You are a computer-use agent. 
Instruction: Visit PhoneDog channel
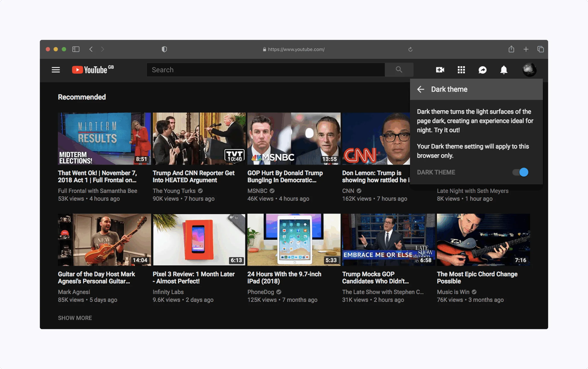click(261, 292)
